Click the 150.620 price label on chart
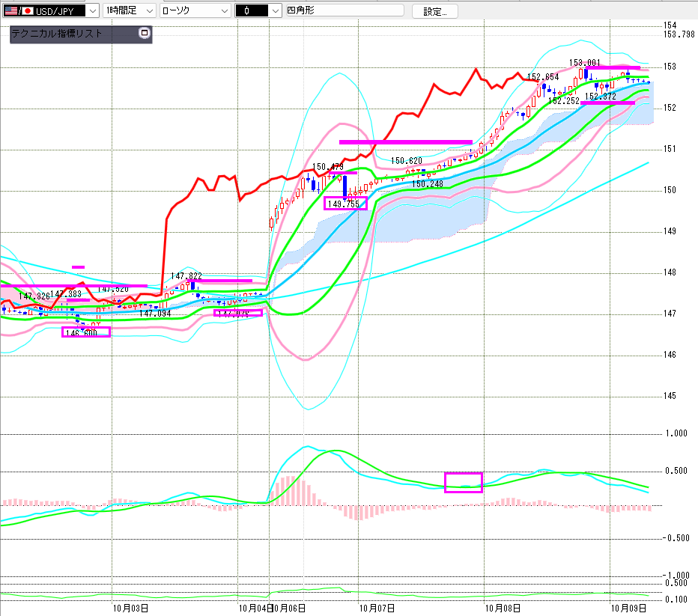The image size is (698, 616). click(407, 161)
